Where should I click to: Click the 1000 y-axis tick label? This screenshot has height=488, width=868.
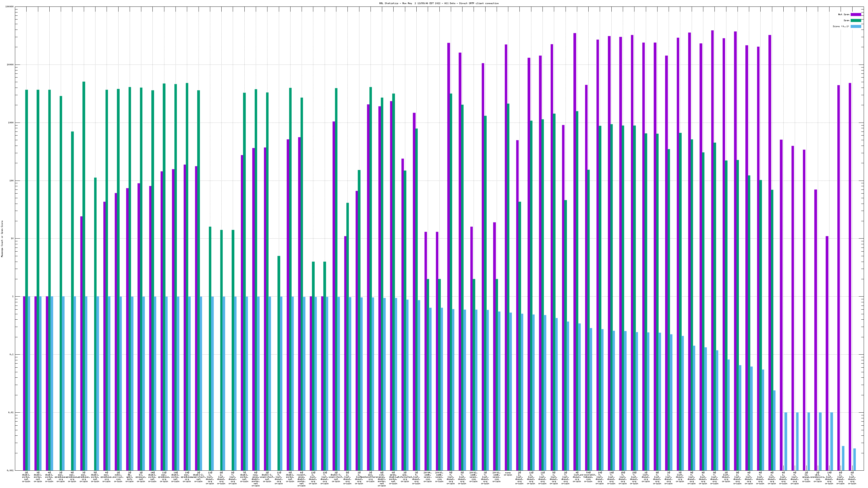pyautogui.click(x=11, y=123)
